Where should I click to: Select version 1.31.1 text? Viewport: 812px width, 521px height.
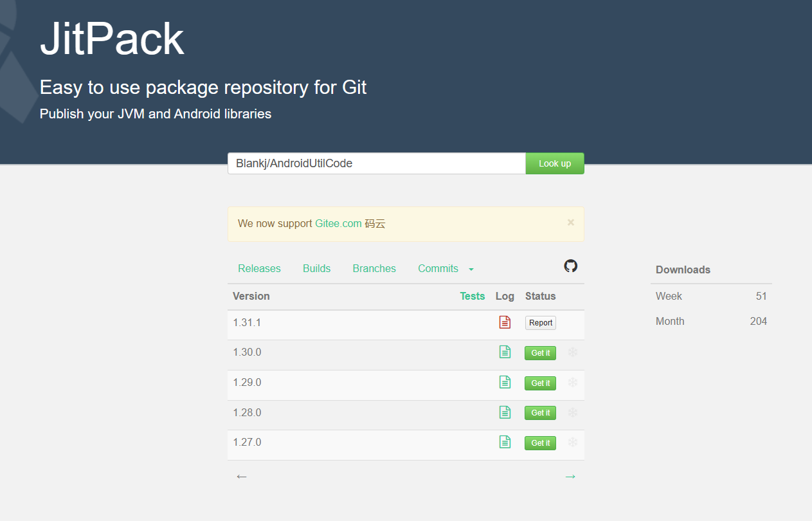247,322
